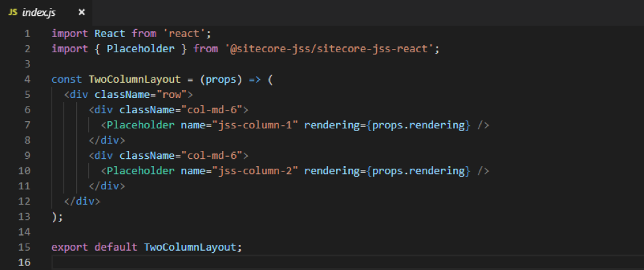Click the closing </div> tag on line 12

click(x=82, y=201)
